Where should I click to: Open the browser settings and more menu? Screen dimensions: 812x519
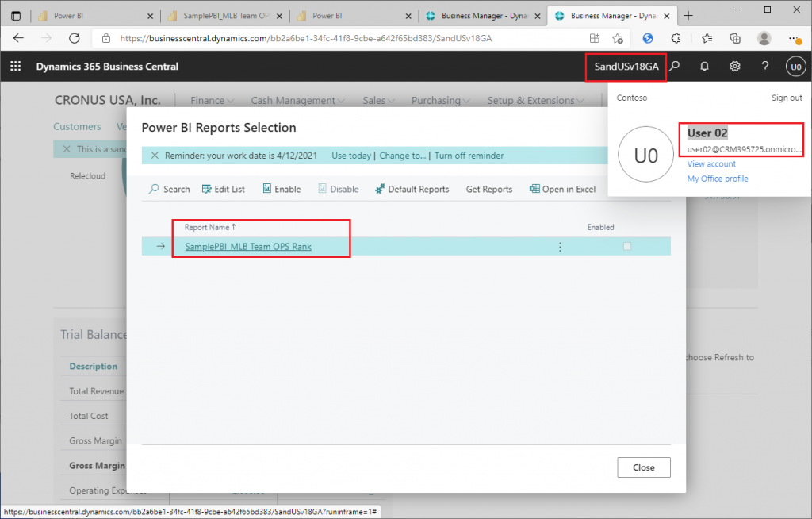click(x=794, y=38)
